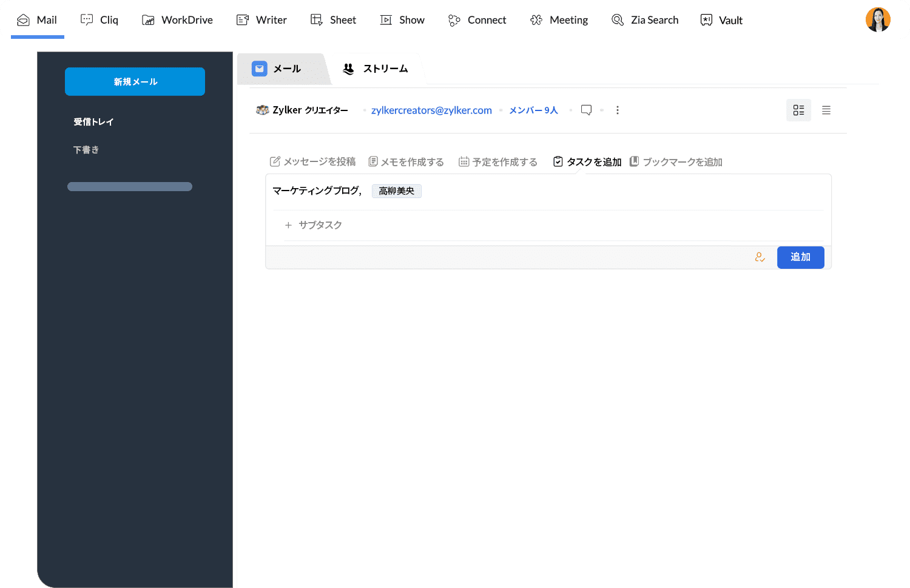Choose 予定を作成する event option
This screenshot has height=588, width=910.
498,161
